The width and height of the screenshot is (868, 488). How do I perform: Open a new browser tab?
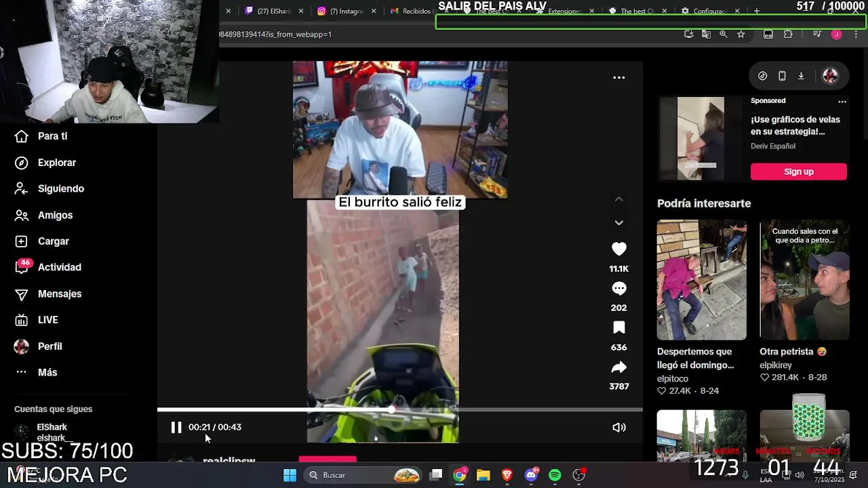(x=757, y=11)
